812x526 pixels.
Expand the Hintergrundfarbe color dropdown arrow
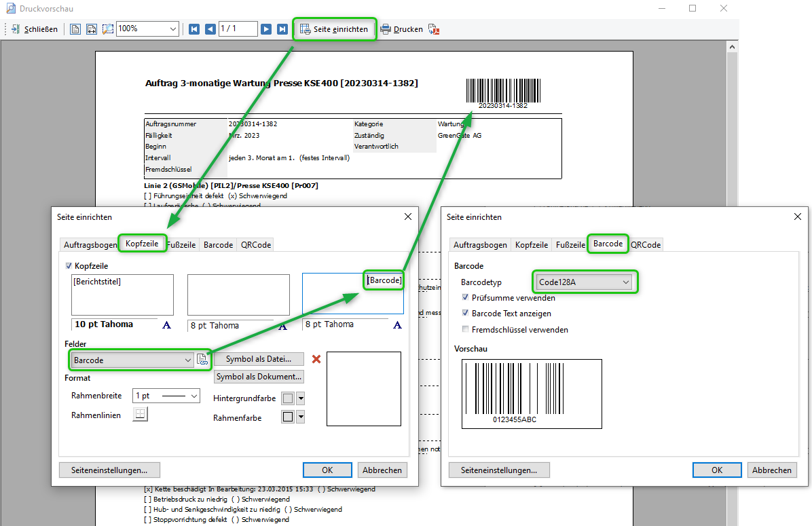tap(300, 398)
